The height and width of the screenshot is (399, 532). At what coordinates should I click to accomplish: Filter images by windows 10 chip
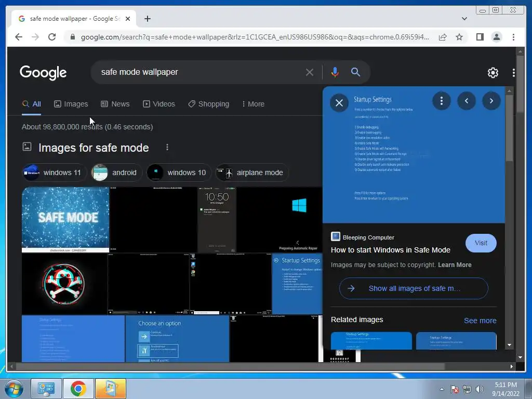point(179,172)
